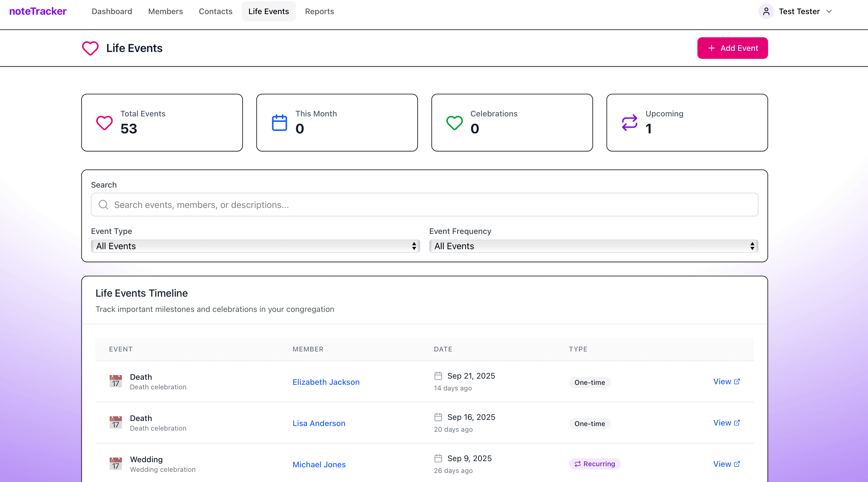This screenshot has height=482, width=868.
Task: Click the One-time badge on Lisa Anderson's row
Action: (590, 424)
